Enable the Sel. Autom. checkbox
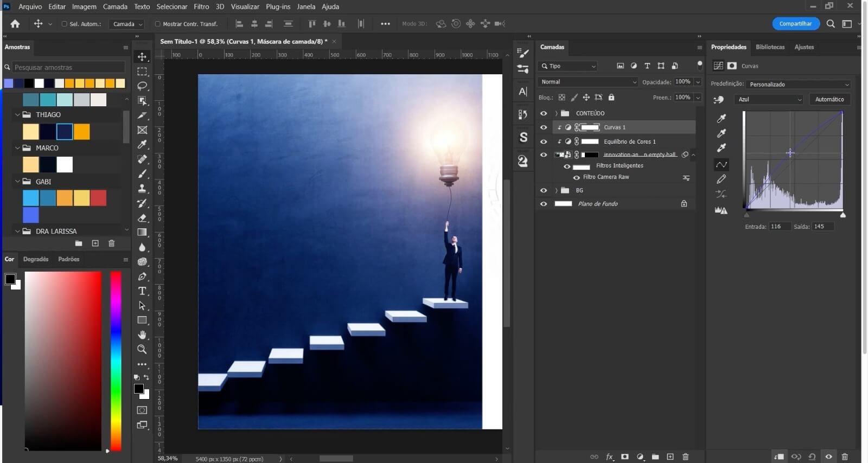The width and height of the screenshot is (868, 463). tap(65, 24)
